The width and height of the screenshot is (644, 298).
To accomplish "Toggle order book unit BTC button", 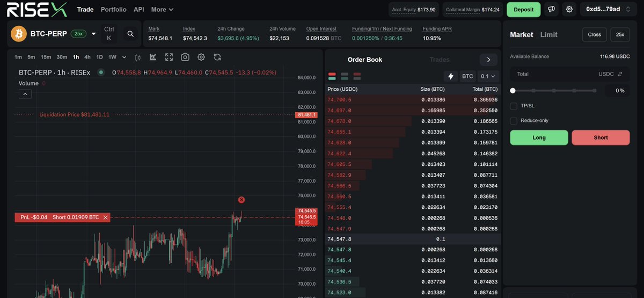I will [467, 76].
